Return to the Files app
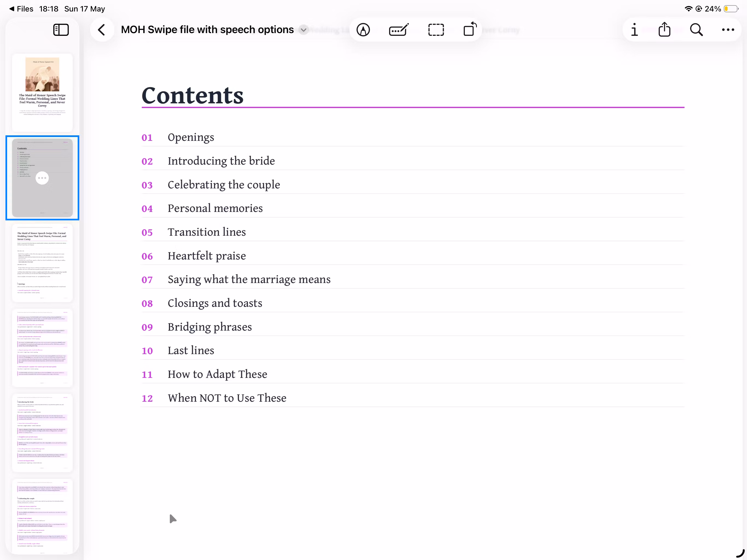The width and height of the screenshot is (747, 560). point(21,9)
